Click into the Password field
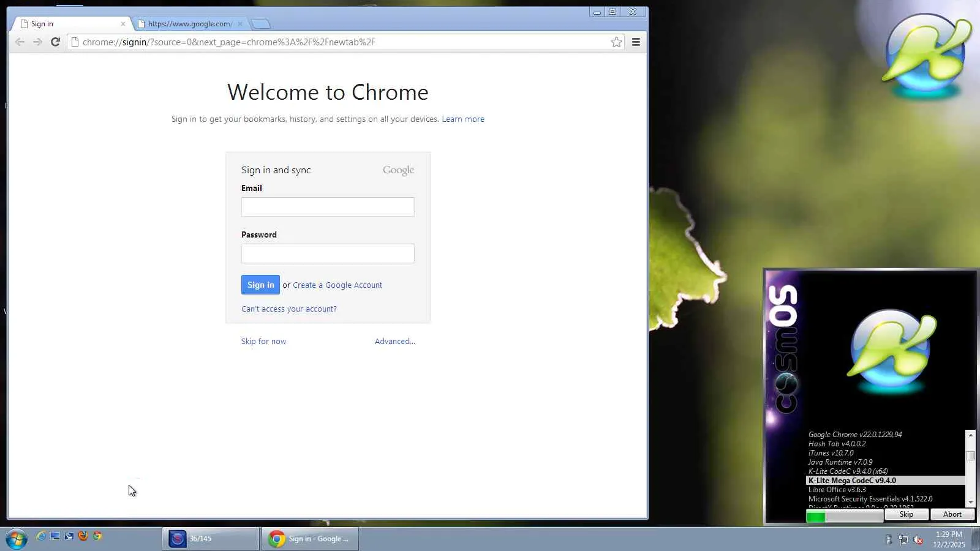Viewport: 980px width, 551px height. [328, 253]
